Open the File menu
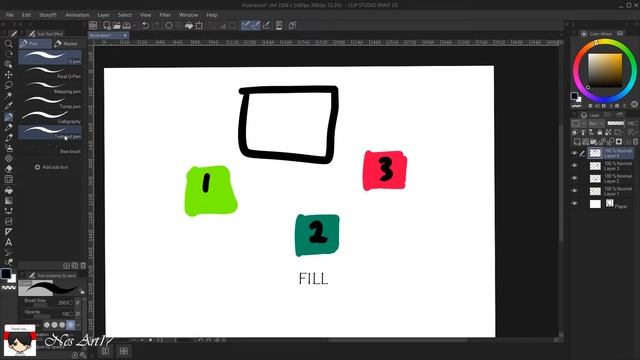The width and height of the screenshot is (640, 360). click(x=9, y=15)
